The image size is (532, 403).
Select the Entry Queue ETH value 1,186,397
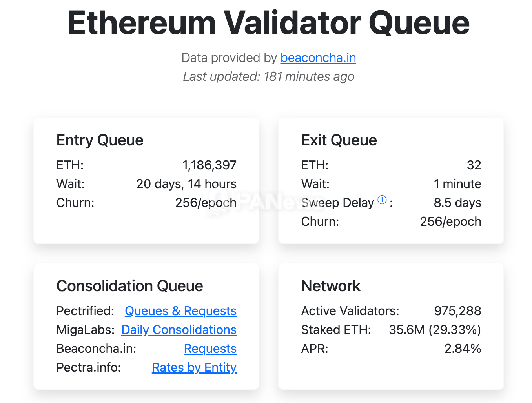pyautogui.click(x=210, y=165)
